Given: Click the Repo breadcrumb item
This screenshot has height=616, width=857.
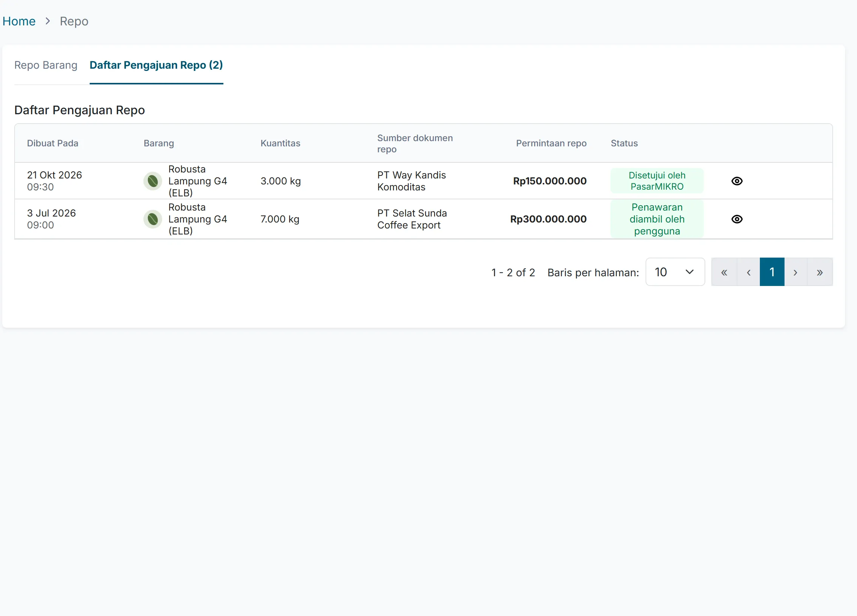Looking at the screenshot, I should (x=74, y=21).
